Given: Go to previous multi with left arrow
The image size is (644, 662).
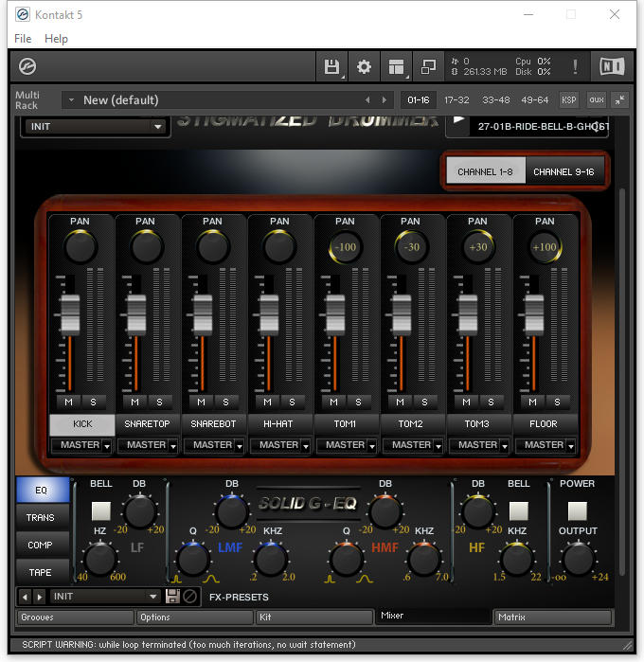Looking at the screenshot, I should pos(367,100).
